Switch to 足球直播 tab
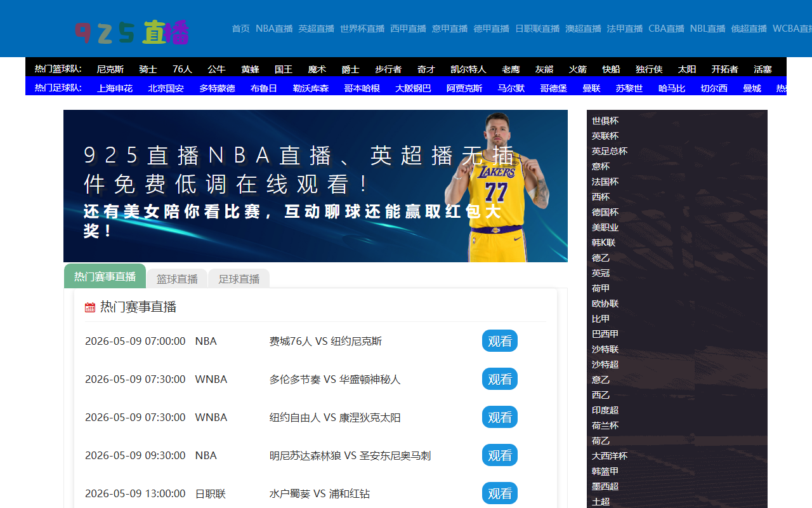Viewport: 812px width, 508px height. pyautogui.click(x=239, y=279)
